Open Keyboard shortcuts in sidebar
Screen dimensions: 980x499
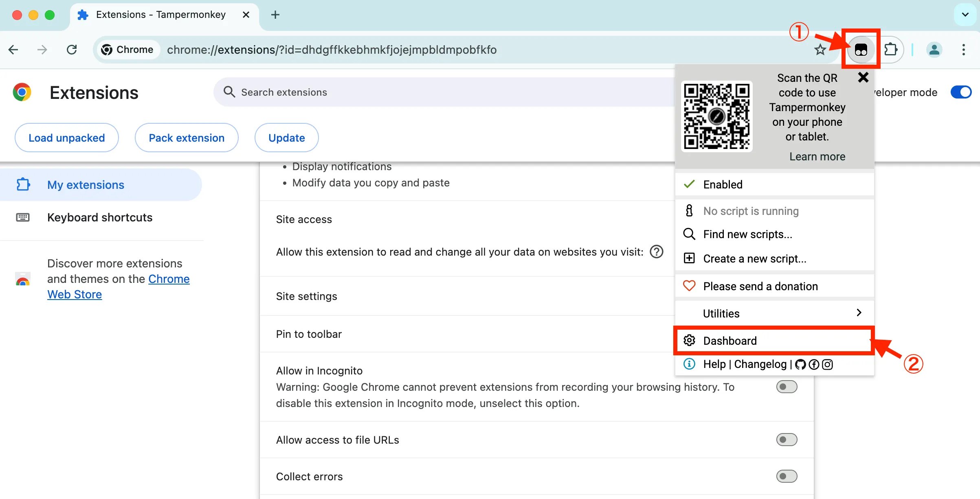[101, 217]
